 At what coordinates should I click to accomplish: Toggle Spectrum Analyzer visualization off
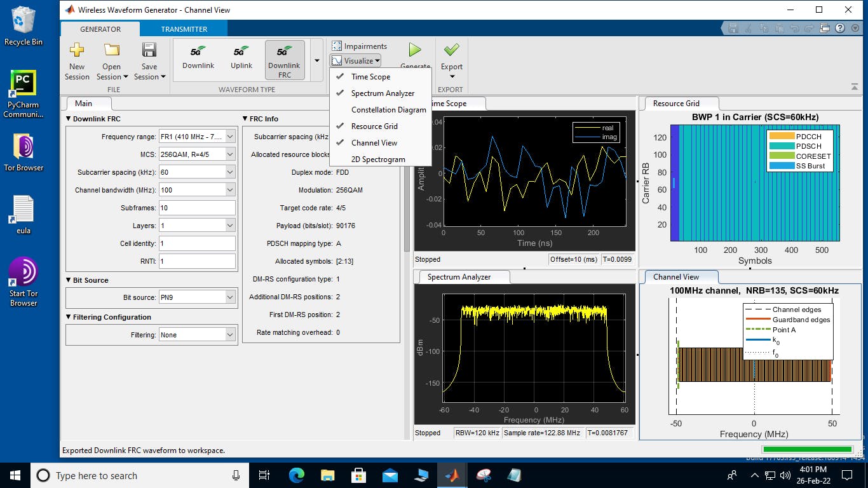click(x=381, y=93)
